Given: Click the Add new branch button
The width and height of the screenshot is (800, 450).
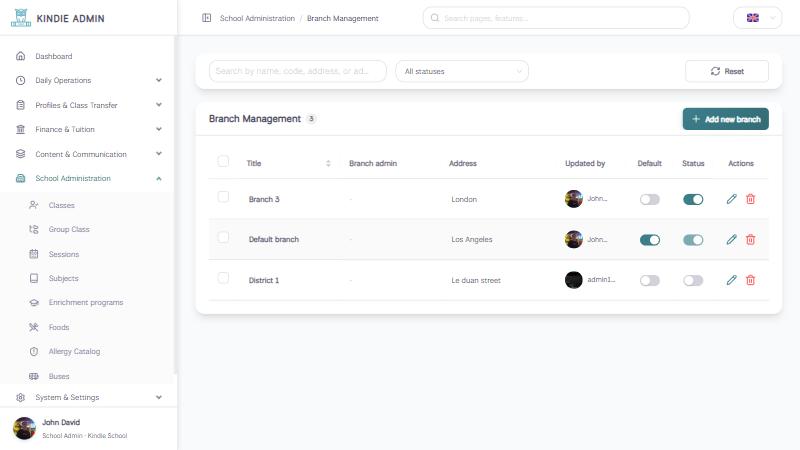Looking at the screenshot, I should (x=726, y=119).
